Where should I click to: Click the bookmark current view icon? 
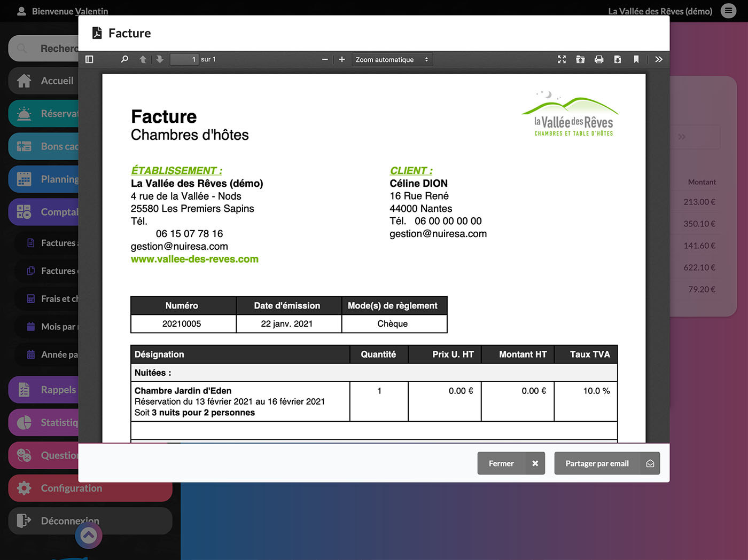(636, 59)
